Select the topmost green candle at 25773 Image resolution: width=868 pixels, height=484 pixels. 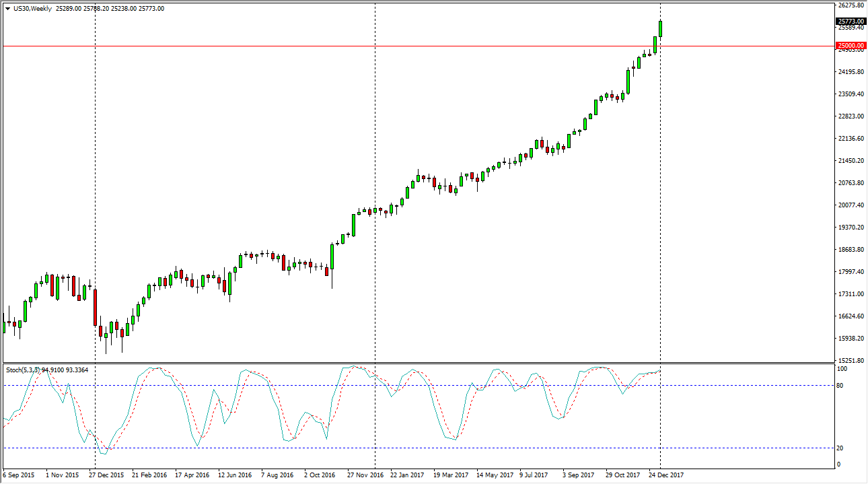(660, 28)
